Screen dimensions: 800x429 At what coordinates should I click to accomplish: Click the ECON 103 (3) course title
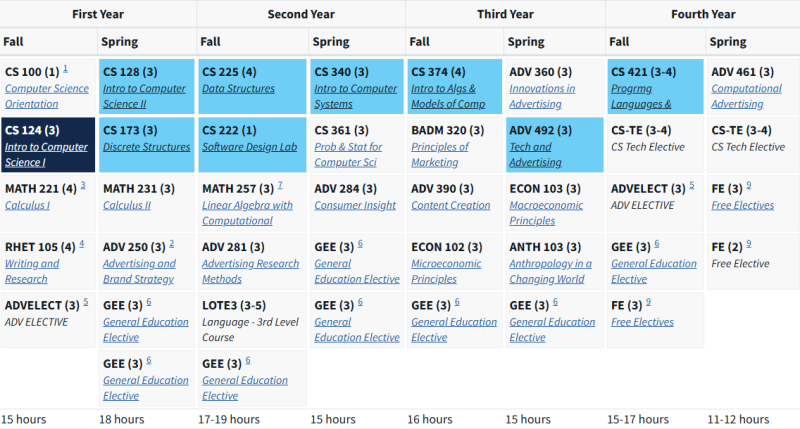(x=545, y=189)
